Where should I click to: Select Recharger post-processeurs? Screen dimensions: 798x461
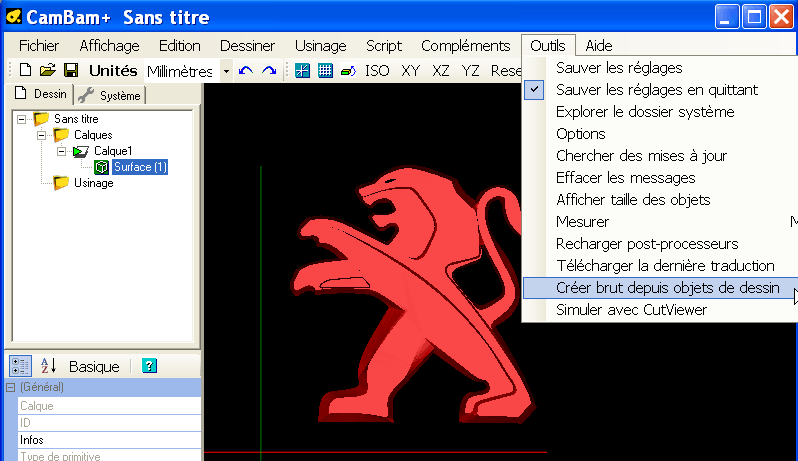[x=647, y=244]
